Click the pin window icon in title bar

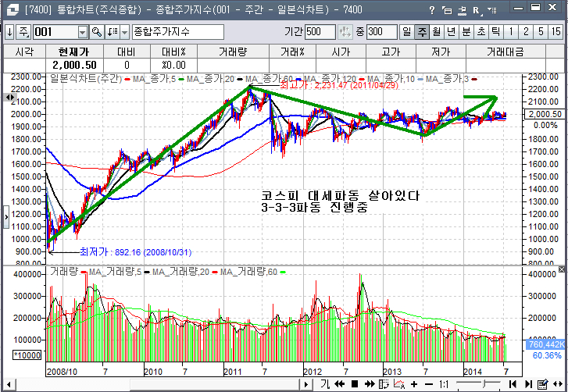point(462,10)
